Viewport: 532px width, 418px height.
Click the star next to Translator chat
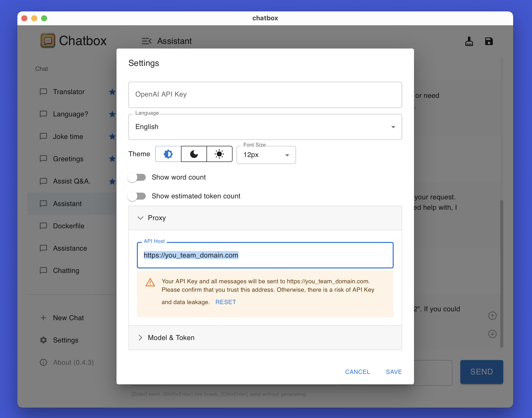click(x=112, y=92)
